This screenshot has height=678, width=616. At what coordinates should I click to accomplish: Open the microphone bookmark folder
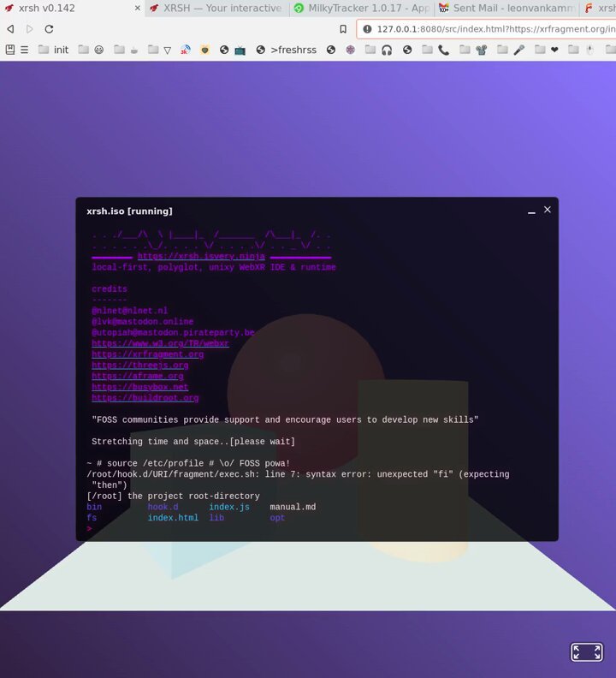[512, 50]
